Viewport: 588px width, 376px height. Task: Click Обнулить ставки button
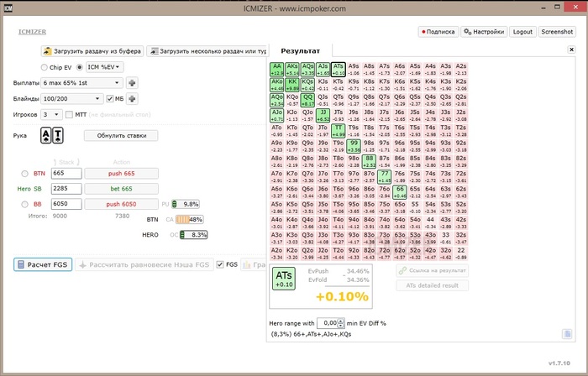click(x=121, y=136)
